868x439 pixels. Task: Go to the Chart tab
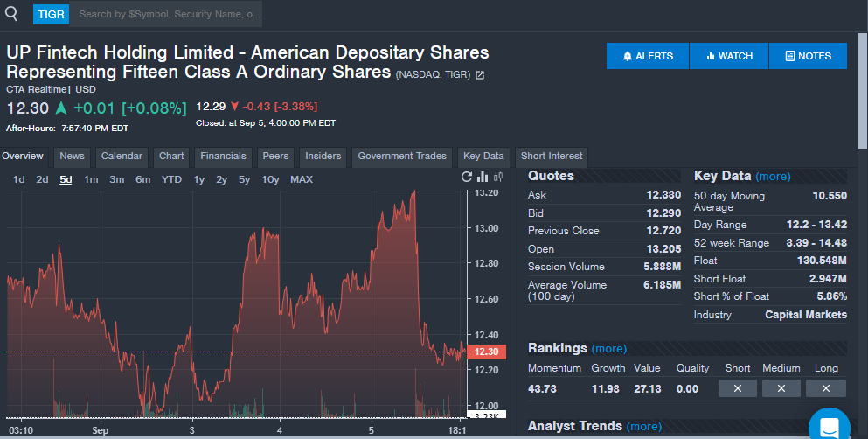(x=171, y=157)
